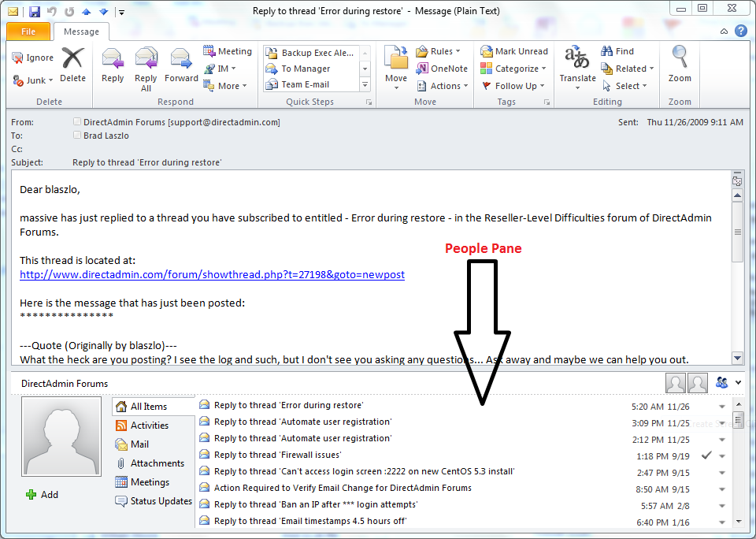This screenshot has width=756, height=539.
Task: Click the Find binoculars icon
Action: (606, 51)
